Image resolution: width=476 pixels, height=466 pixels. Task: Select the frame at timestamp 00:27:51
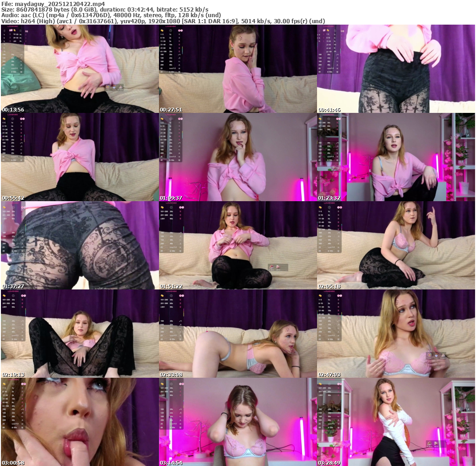(x=238, y=69)
